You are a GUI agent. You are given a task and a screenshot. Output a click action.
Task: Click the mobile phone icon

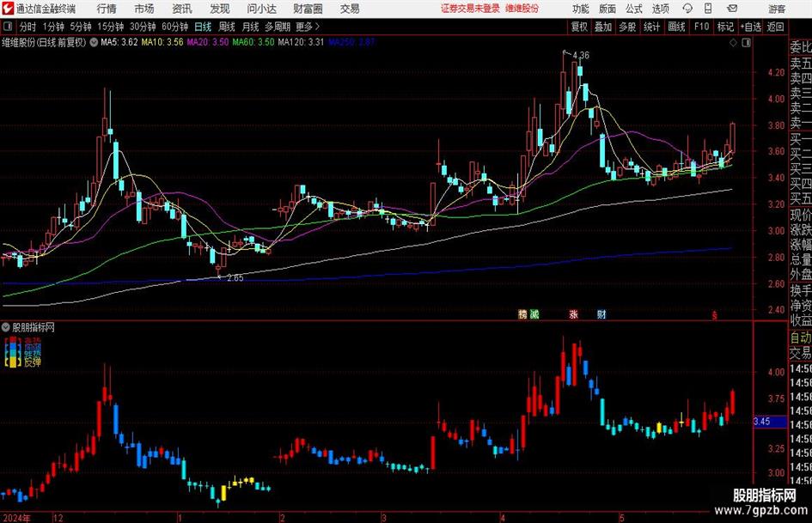tap(708, 9)
